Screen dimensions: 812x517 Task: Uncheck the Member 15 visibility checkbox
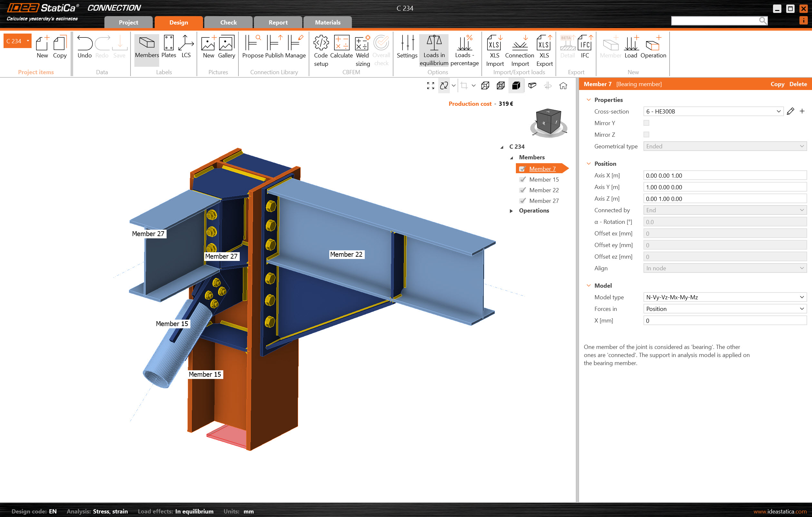click(523, 180)
